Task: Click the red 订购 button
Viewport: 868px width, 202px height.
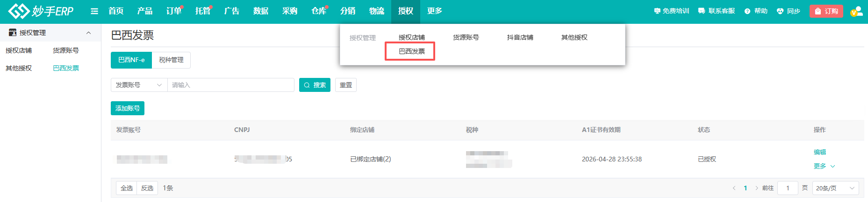Action: pyautogui.click(x=826, y=11)
